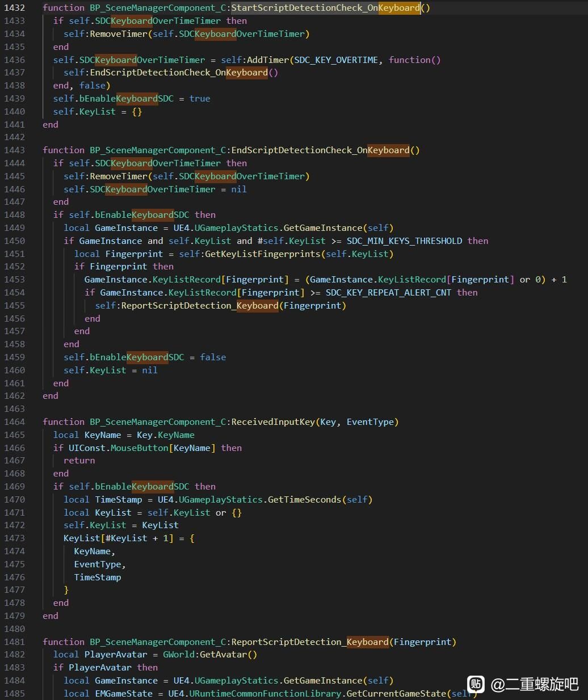Click the 'return' keyword on line 1467
Viewport: 588px width, 700px height.
click(79, 461)
